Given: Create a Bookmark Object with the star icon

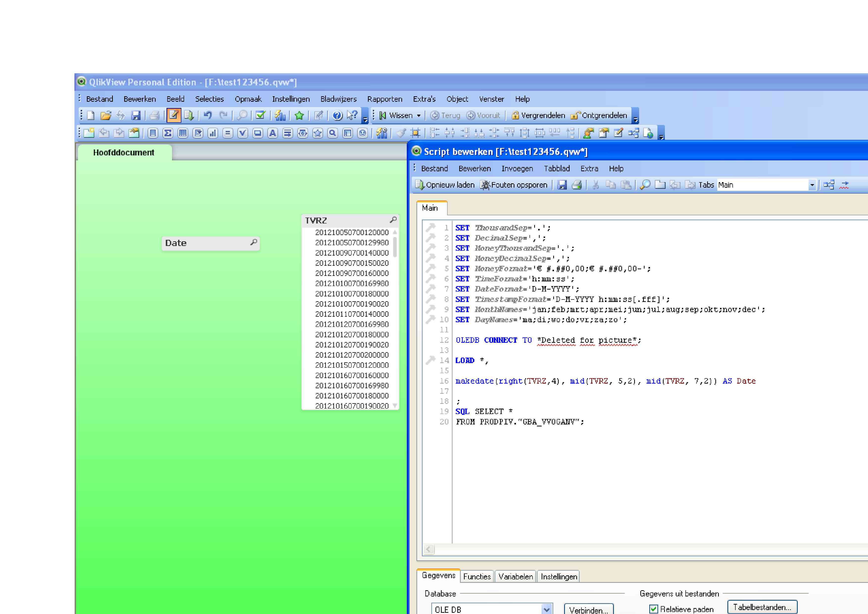Looking at the screenshot, I should pyautogui.click(x=317, y=133).
